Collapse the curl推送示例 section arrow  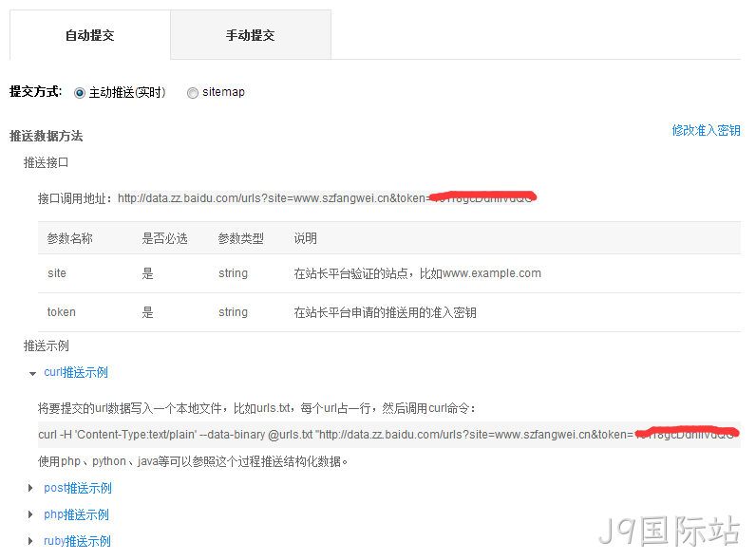(32, 374)
